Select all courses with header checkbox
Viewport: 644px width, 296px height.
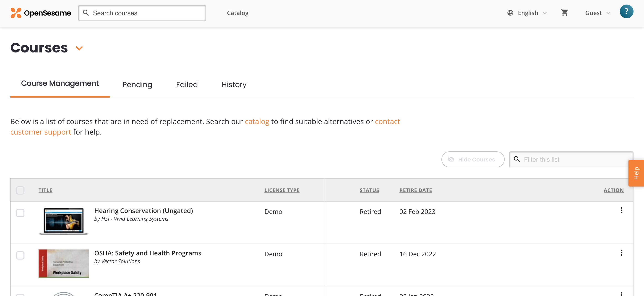20,190
